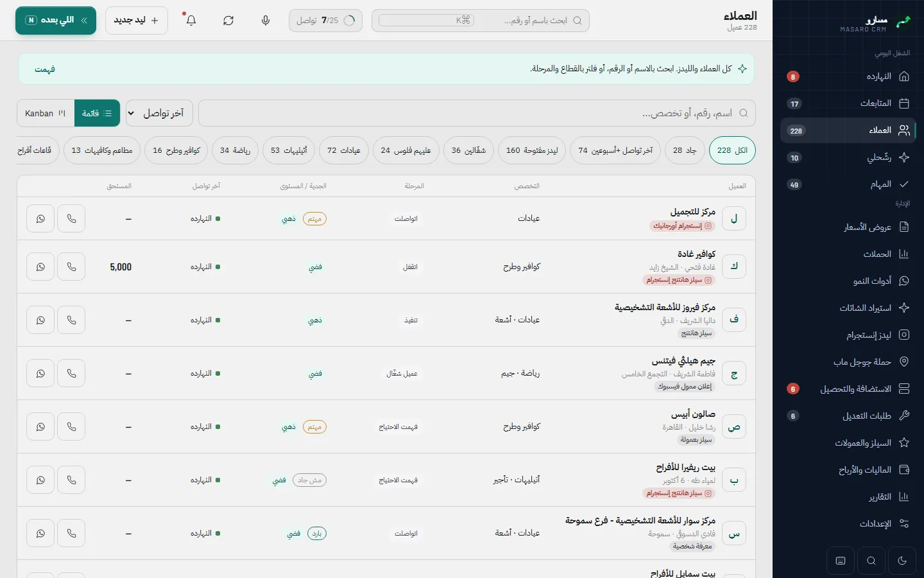The image size is (924, 578).
Task: Open عروض الأسعار in sidebar
Action: pyautogui.click(x=848, y=227)
